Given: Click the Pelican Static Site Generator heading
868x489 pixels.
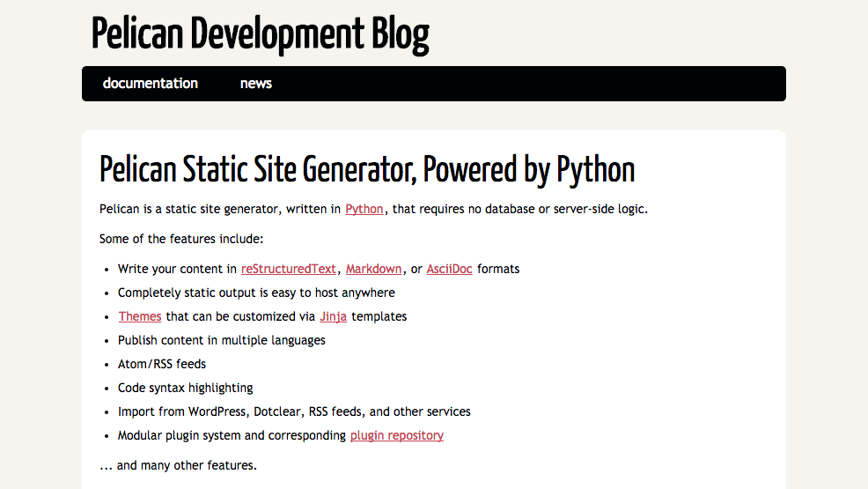Looking at the screenshot, I should pyautogui.click(x=367, y=169).
